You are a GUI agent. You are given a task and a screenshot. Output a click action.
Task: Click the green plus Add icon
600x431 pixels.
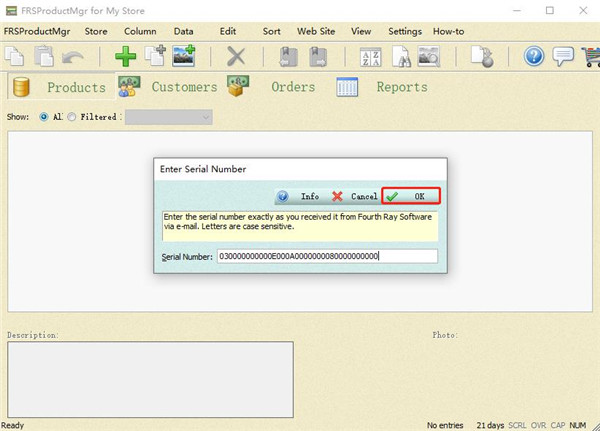(126, 57)
